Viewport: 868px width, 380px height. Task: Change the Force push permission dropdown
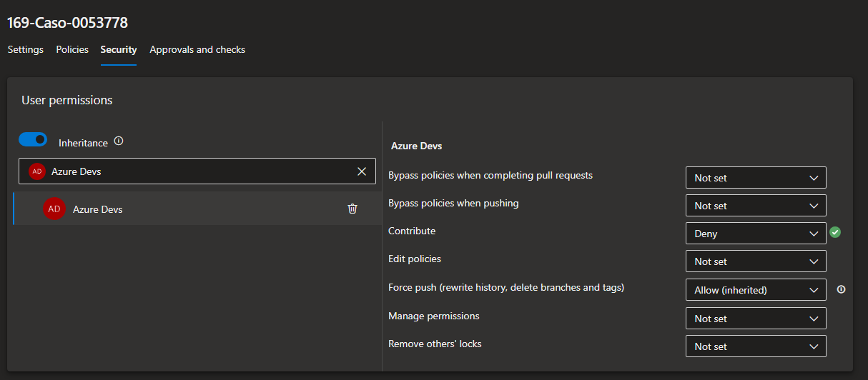point(755,290)
